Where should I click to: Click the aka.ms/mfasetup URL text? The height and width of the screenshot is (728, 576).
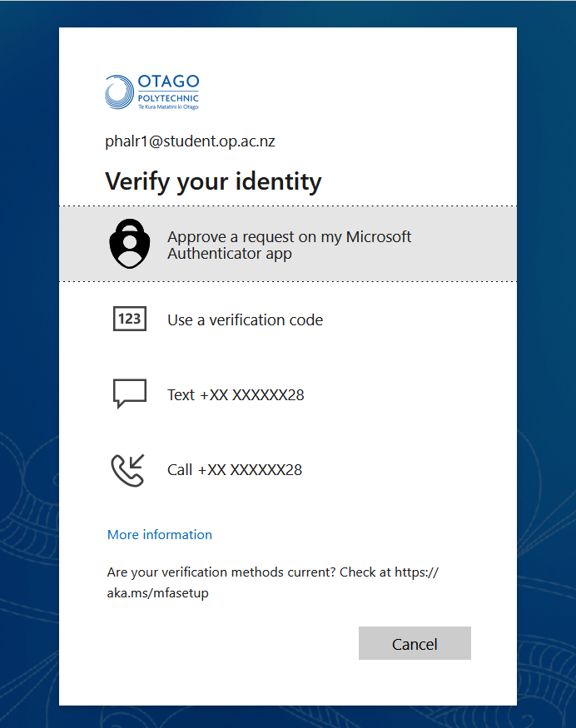[x=157, y=593]
